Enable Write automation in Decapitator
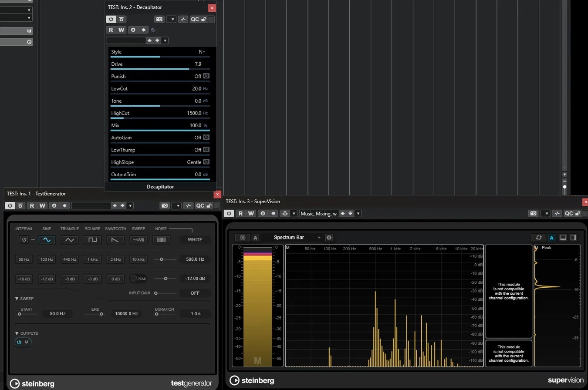The image size is (588, 390). point(121,30)
